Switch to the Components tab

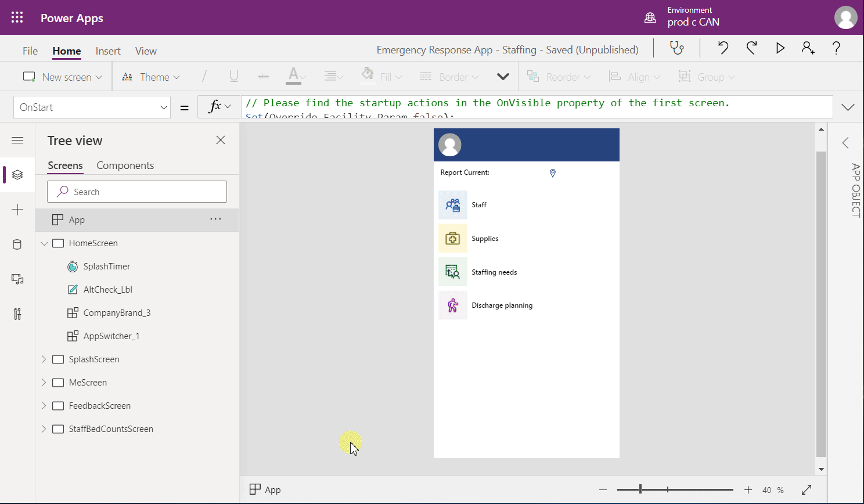point(125,165)
